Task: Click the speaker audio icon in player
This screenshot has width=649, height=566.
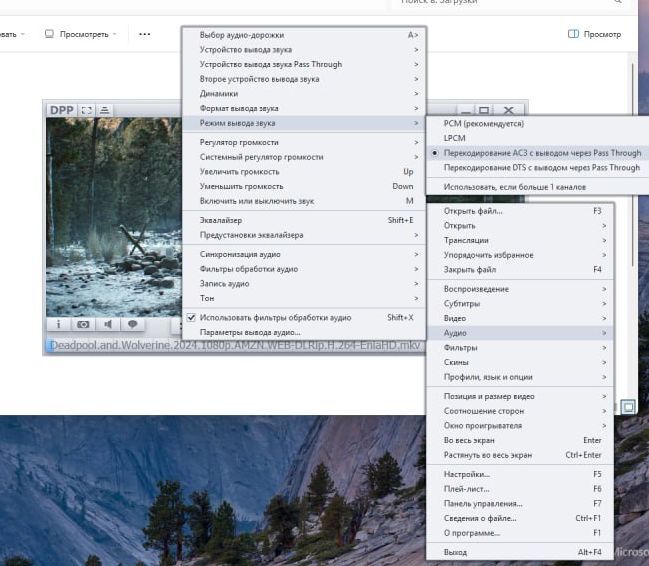Action: pos(108,324)
